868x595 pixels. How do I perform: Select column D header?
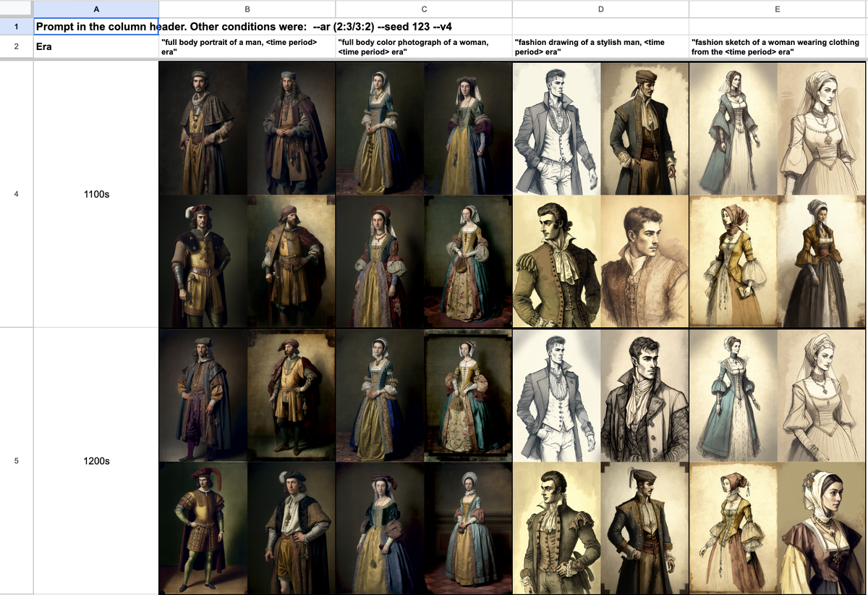coord(600,9)
